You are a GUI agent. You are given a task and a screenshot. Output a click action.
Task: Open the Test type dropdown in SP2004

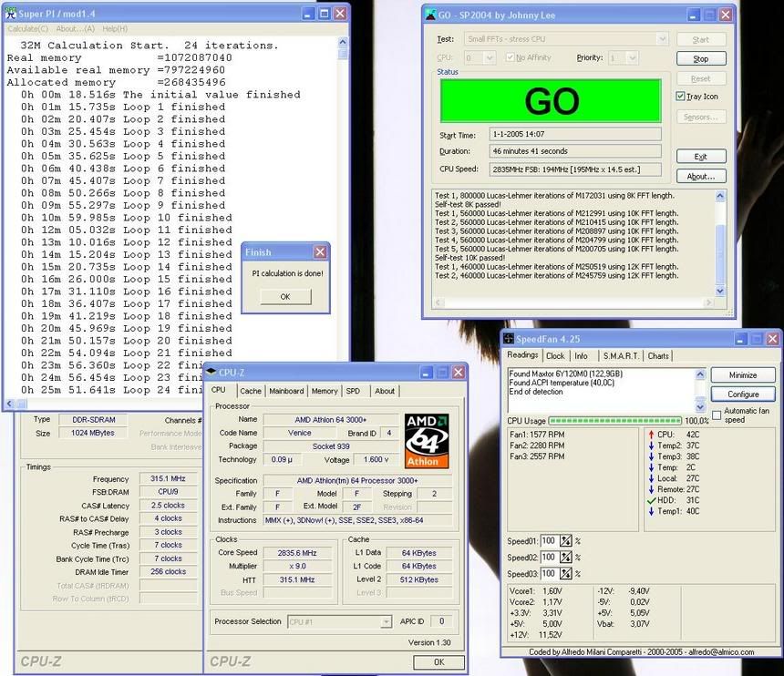tap(662, 38)
